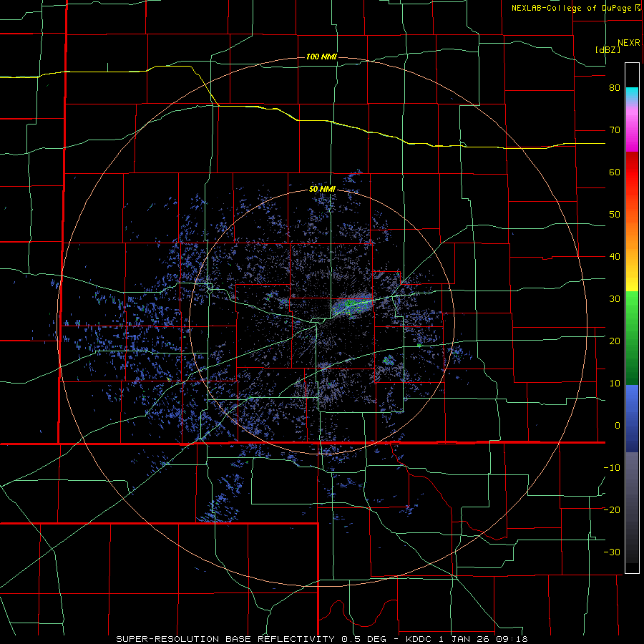644x644 pixels.
Task: Click the 0 dBZ legend value
Action: point(618,426)
